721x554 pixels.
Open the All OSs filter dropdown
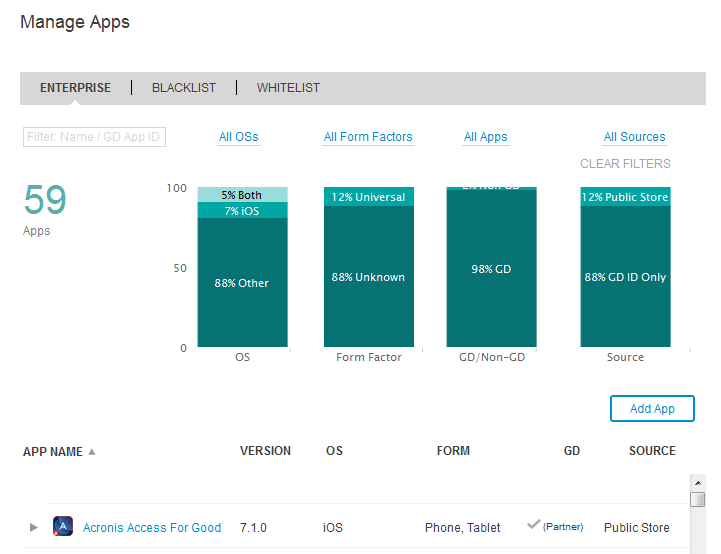point(239,137)
